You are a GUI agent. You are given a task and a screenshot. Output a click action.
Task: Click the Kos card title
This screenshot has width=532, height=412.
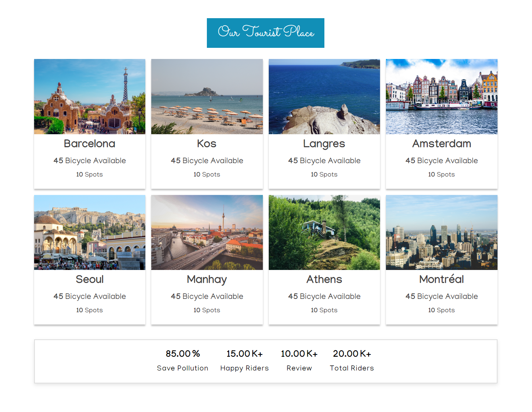coord(207,144)
